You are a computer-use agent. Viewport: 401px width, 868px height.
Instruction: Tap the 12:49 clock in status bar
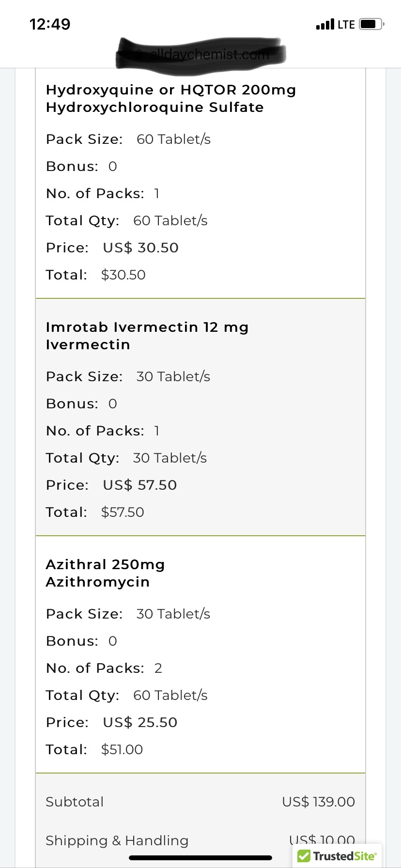50,24
